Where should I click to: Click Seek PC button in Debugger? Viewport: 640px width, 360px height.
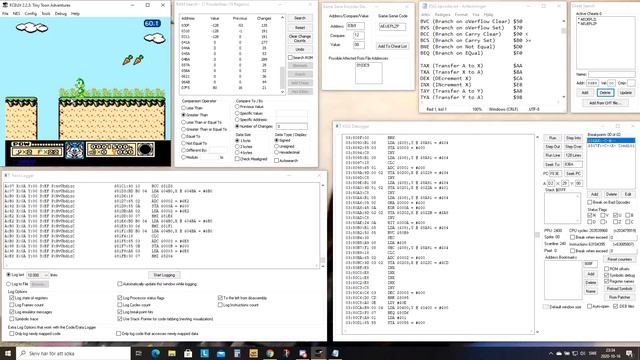coord(573,173)
